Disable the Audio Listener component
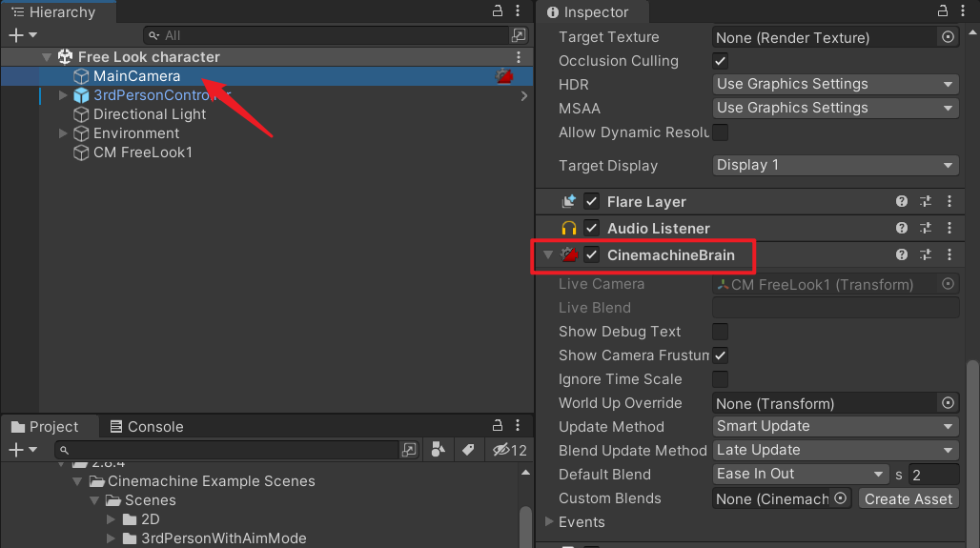Viewport: 980px width, 548px height. [x=591, y=228]
